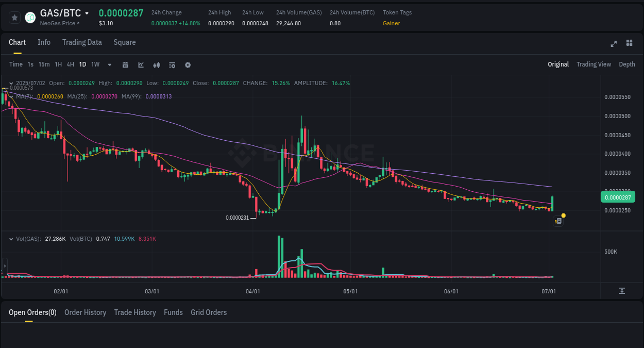The image size is (644, 348).
Task: Open the calendar date-range picker icon
Action: click(125, 64)
